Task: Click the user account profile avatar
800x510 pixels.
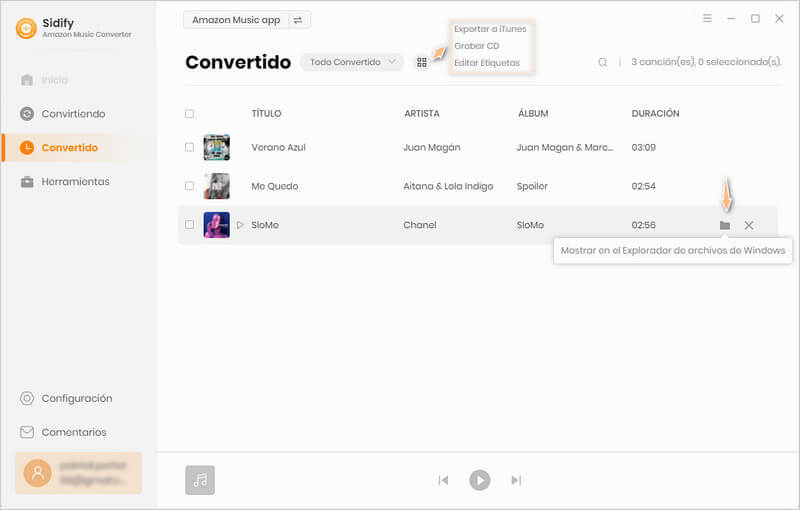Action: pyautogui.click(x=38, y=473)
